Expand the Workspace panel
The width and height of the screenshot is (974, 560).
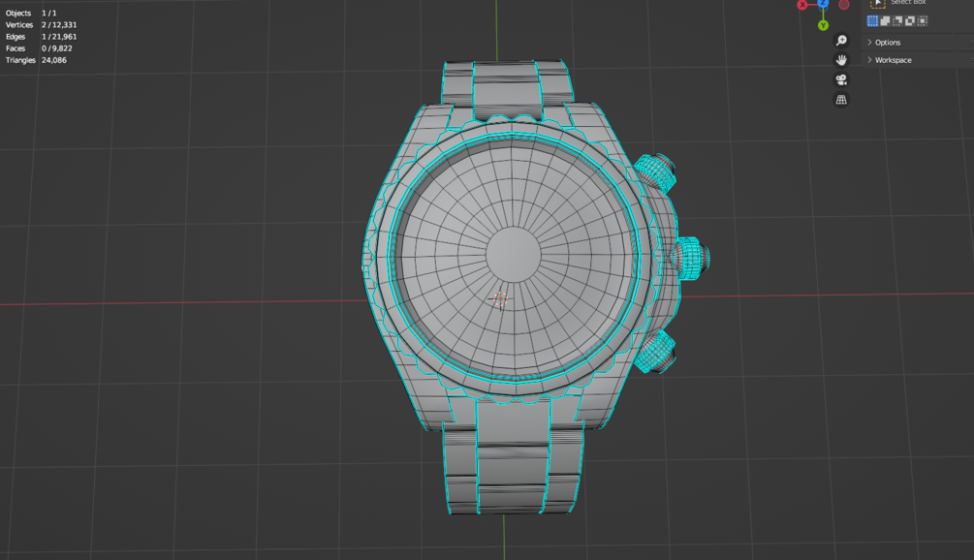(920, 60)
